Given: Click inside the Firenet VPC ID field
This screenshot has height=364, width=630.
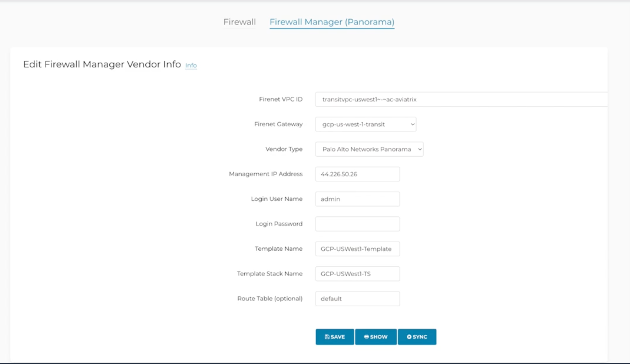Looking at the screenshot, I should pos(418,99).
